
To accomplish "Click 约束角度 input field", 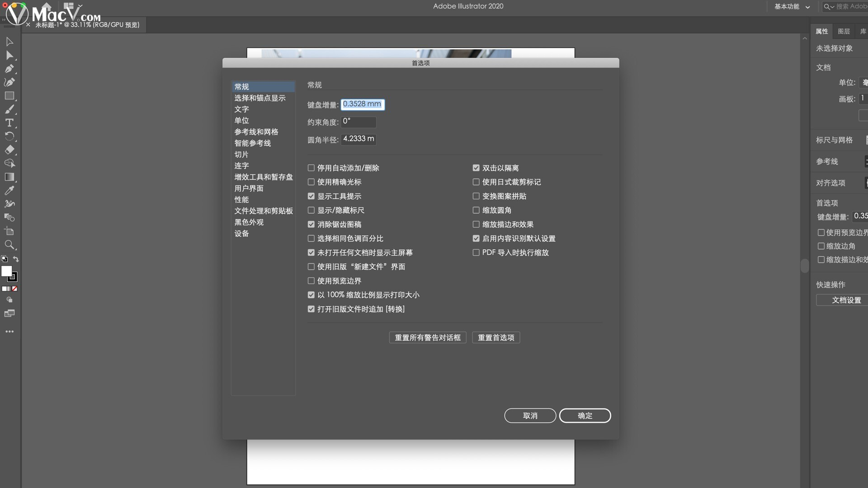I will pos(359,122).
